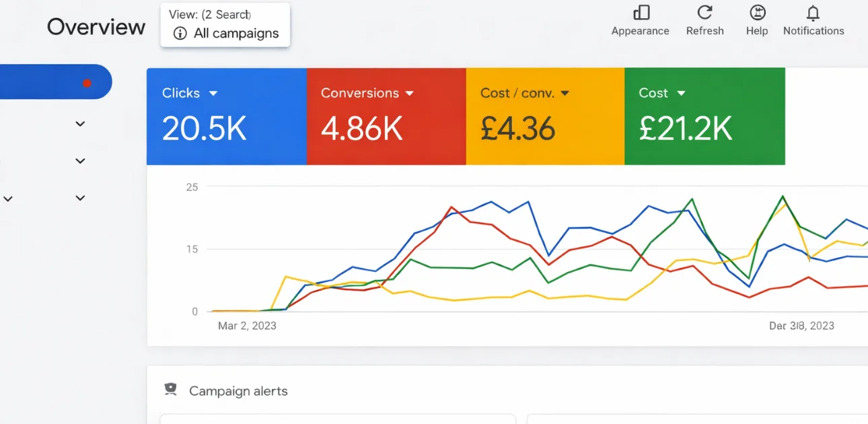Click the Mar 2, 2023 chart axis label
Viewport: 868px width, 424px height.
tap(247, 325)
